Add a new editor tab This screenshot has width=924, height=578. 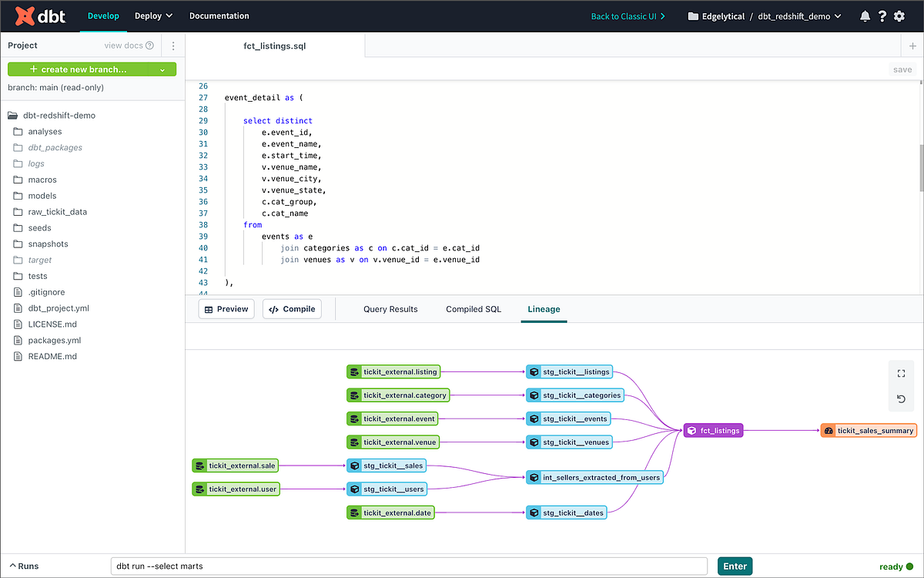point(913,46)
